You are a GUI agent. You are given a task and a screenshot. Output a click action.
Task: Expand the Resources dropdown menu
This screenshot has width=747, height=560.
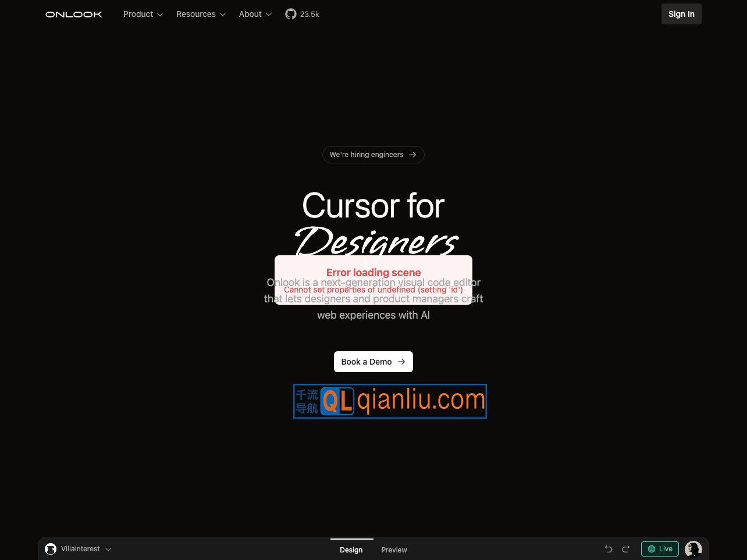(x=201, y=14)
